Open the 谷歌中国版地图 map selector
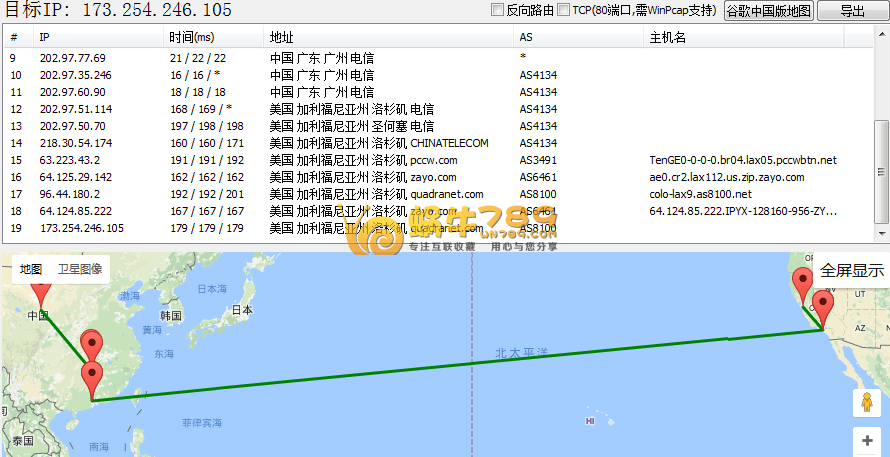This screenshot has width=890, height=457. (x=768, y=11)
